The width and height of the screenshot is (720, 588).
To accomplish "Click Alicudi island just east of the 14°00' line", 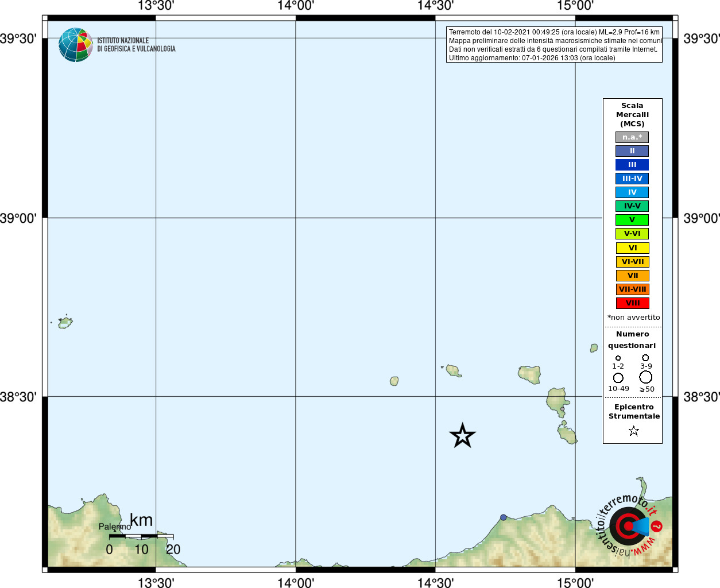I will (394, 381).
